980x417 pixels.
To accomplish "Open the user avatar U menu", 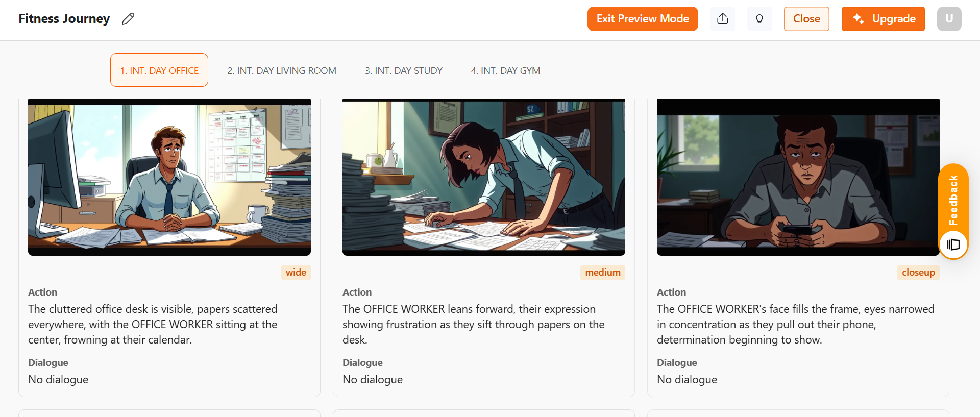I will coord(949,19).
